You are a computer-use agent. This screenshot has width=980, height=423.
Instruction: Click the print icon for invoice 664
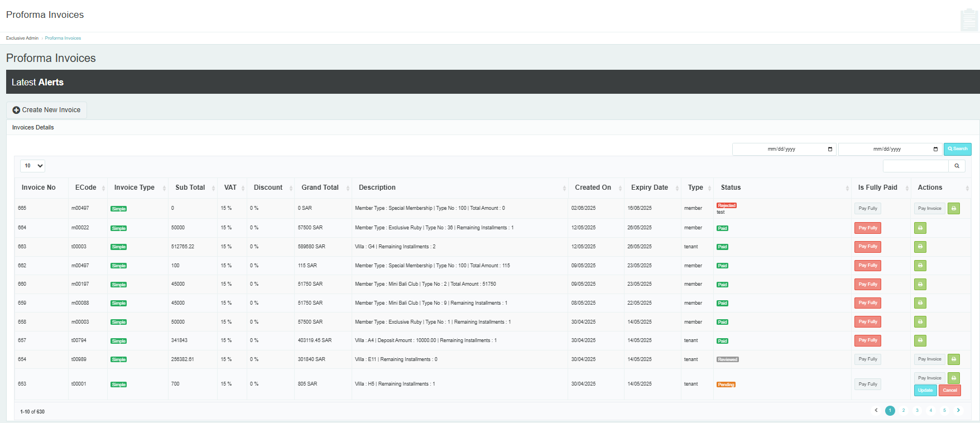pos(920,228)
